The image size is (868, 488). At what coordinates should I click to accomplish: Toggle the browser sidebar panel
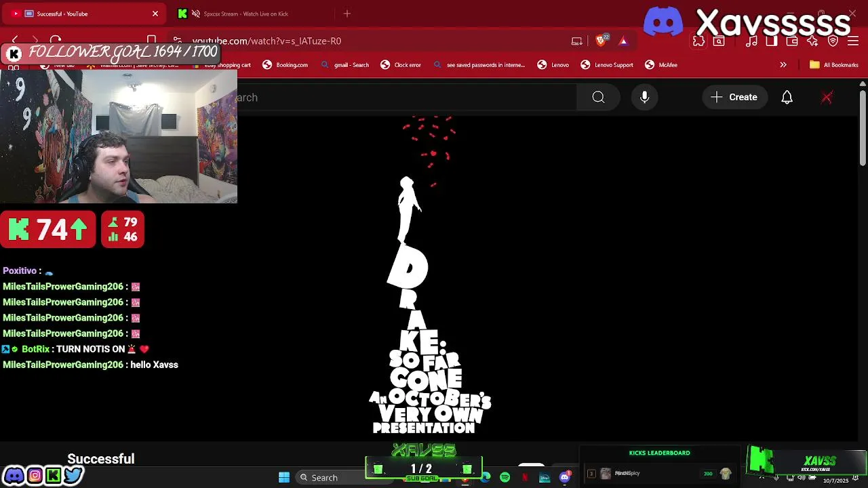point(772,41)
